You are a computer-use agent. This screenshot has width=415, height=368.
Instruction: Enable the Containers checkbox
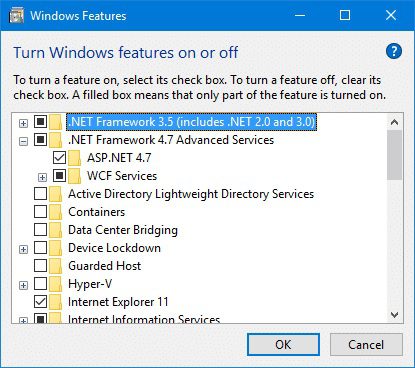click(40, 211)
